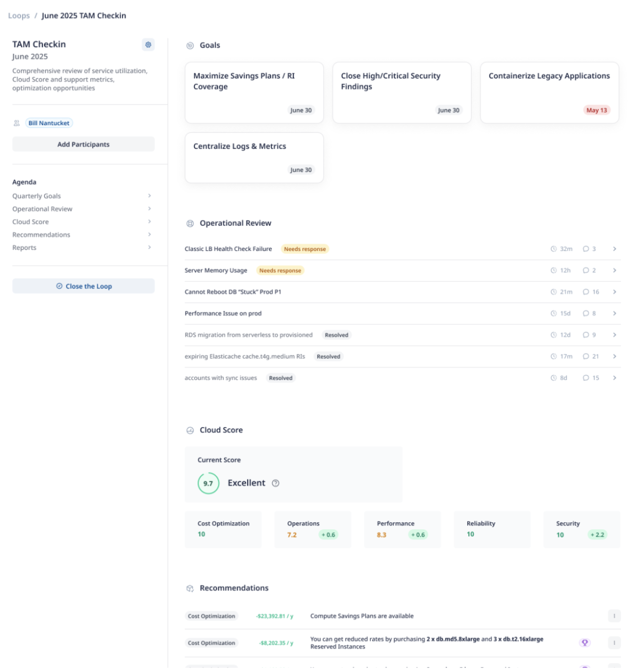Image resolution: width=640 pixels, height=672 pixels.
Task: Open three-dot menu for Compute Savings Plans
Action: (x=614, y=616)
